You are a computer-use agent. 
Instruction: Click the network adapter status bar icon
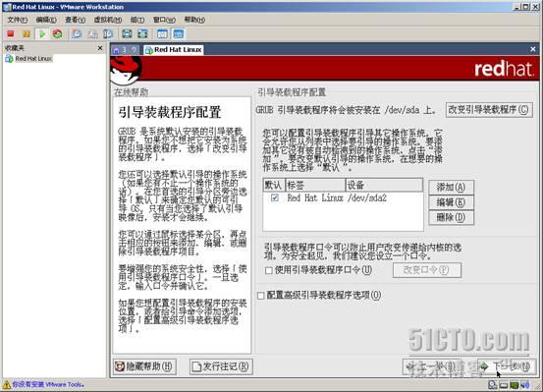[515, 385]
